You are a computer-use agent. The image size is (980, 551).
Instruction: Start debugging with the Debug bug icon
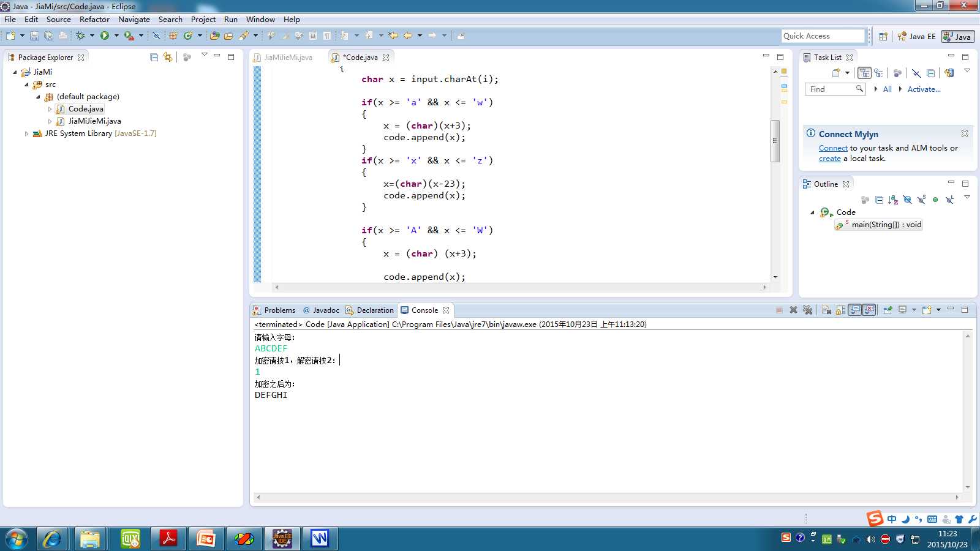click(x=80, y=36)
